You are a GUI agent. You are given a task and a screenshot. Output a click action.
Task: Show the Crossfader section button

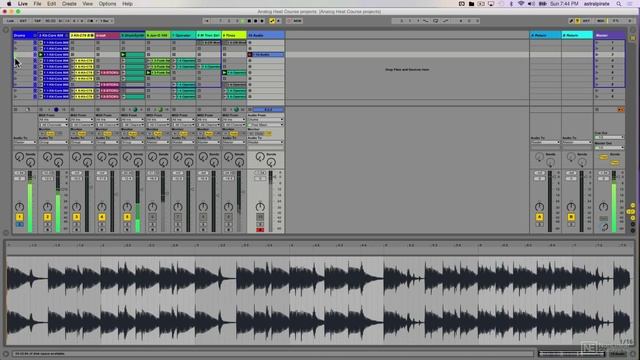(633, 230)
